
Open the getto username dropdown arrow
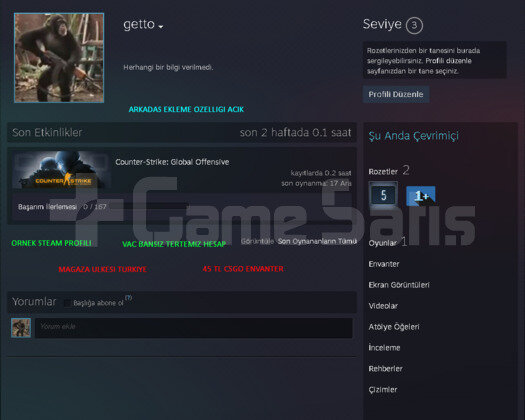(x=161, y=26)
